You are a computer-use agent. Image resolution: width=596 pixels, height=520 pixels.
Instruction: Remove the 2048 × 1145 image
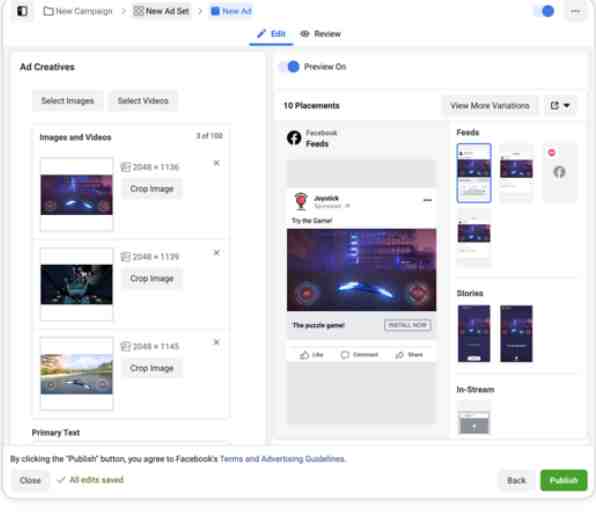pos(216,342)
